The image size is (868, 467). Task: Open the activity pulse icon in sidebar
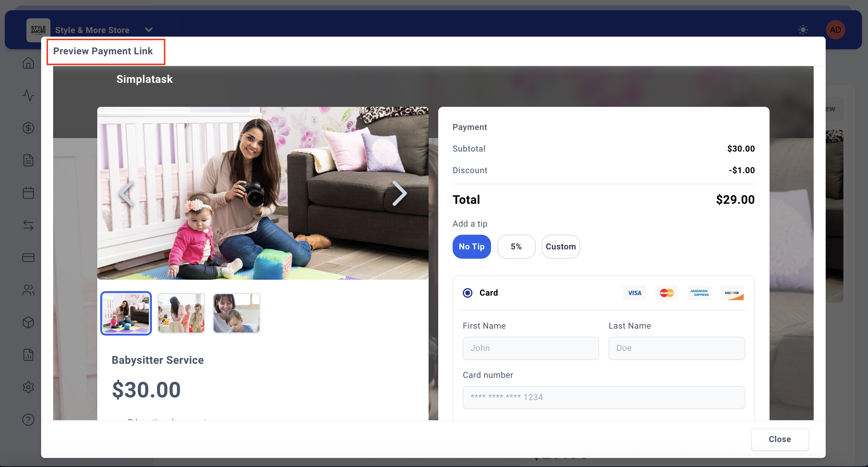click(28, 95)
